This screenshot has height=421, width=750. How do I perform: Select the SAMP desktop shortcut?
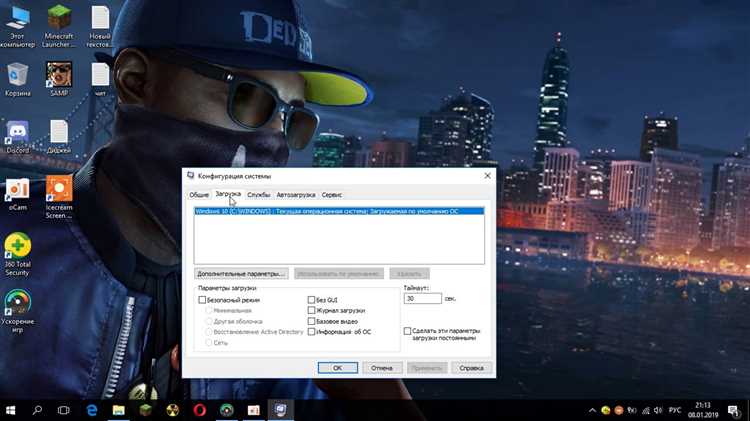point(59,79)
